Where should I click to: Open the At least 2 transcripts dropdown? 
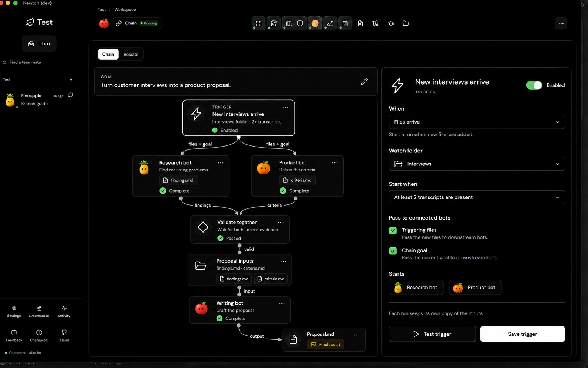point(477,197)
